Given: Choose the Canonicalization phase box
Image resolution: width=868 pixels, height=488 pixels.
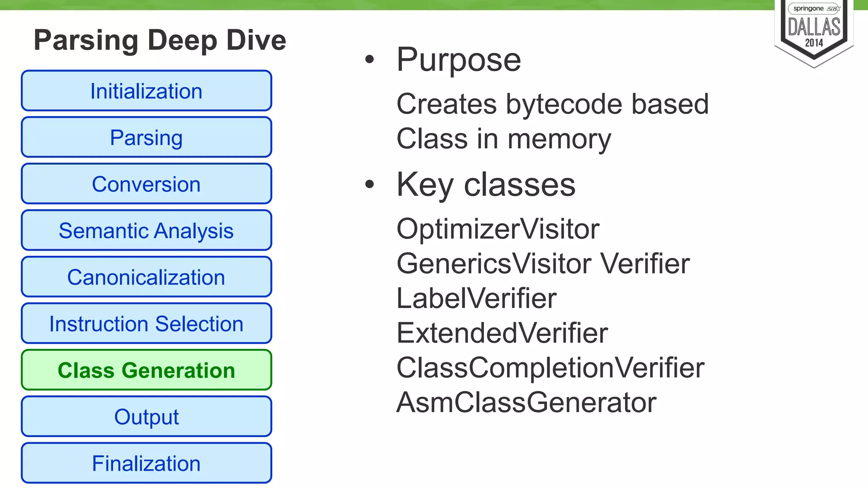Looking at the screenshot, I should (x=146, y=277).
